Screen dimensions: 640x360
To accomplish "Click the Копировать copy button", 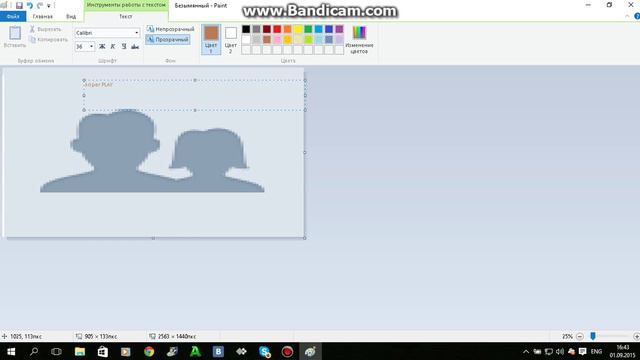I will [48, 40].
